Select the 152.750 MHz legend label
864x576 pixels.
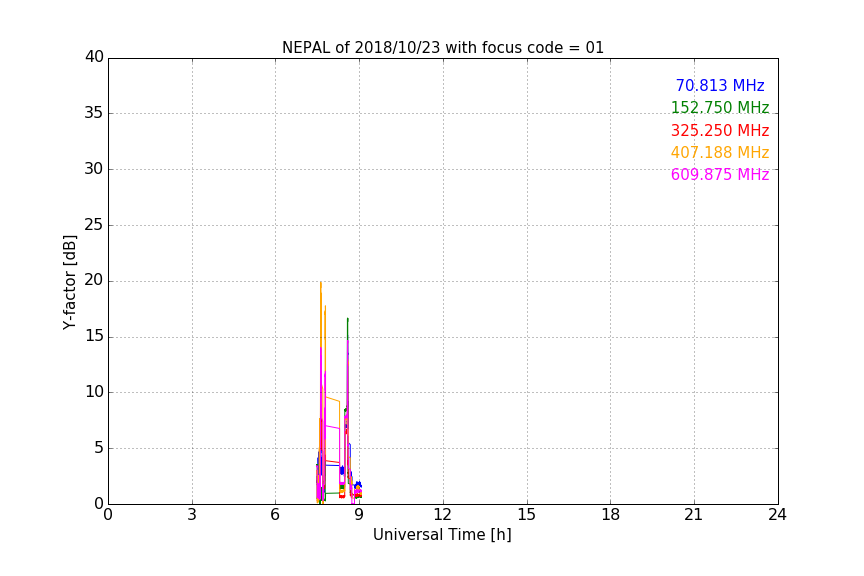(x=720, y=108)
